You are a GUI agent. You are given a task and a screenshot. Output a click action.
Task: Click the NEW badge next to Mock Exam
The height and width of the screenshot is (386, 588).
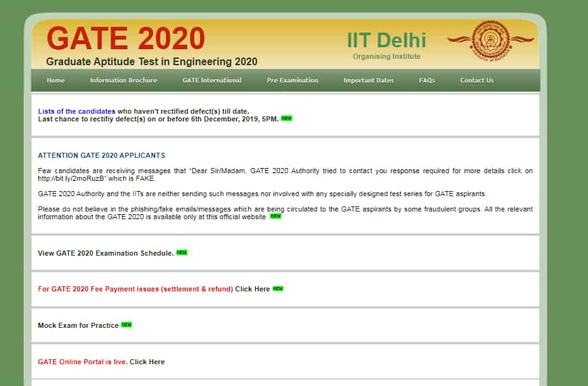point(125,325)
